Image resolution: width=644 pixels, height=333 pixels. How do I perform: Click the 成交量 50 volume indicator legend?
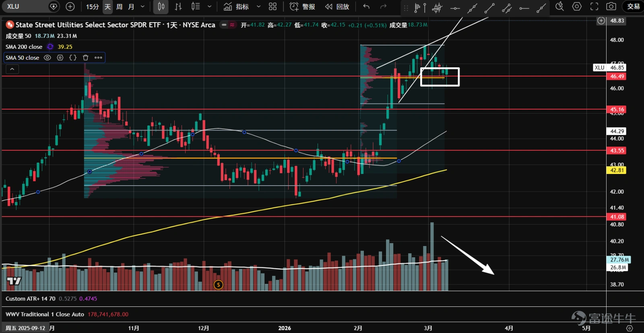pyautogui.click(x=18, y=36)
